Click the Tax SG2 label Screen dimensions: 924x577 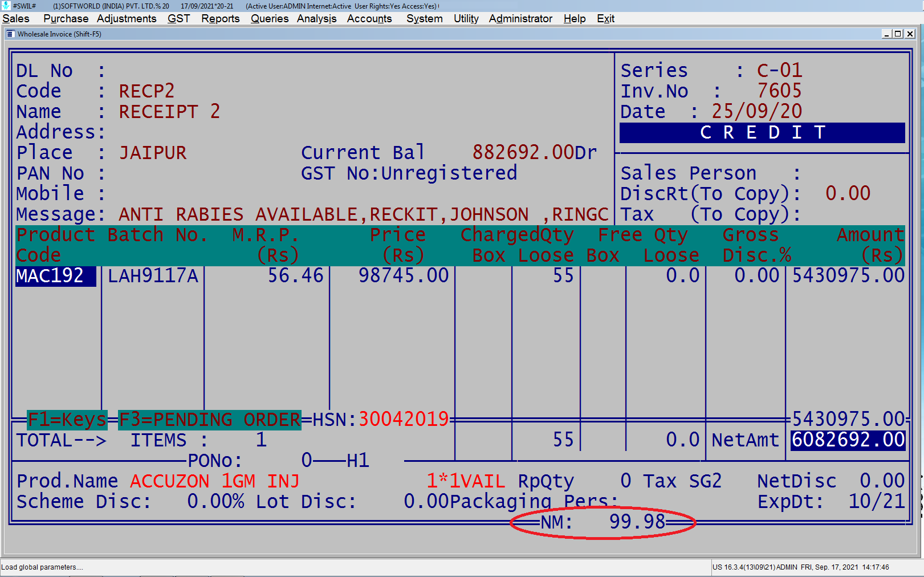682,481
